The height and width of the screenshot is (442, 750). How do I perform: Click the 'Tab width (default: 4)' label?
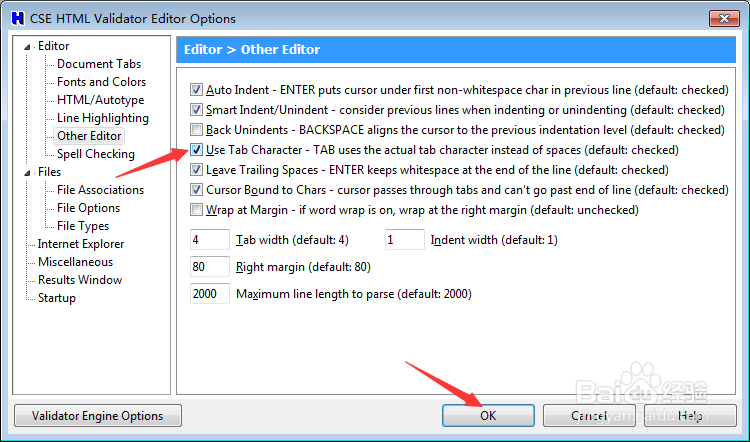292,240
